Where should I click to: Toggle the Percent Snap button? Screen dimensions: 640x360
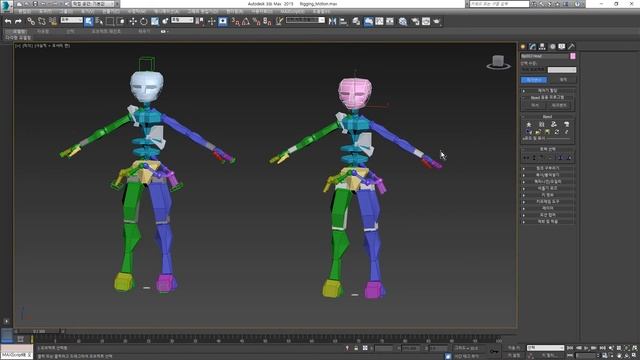256,21
